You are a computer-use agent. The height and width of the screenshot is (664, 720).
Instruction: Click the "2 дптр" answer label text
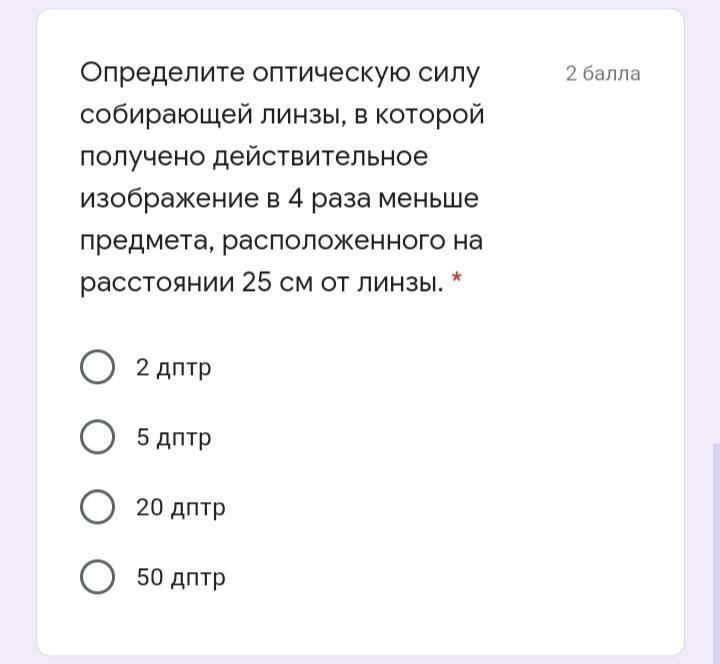(174, 368)
